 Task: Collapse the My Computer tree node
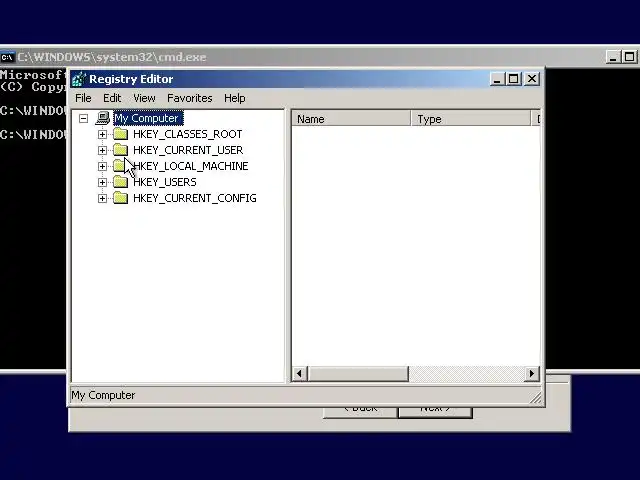pyautogui.click(x=84, y=118)
